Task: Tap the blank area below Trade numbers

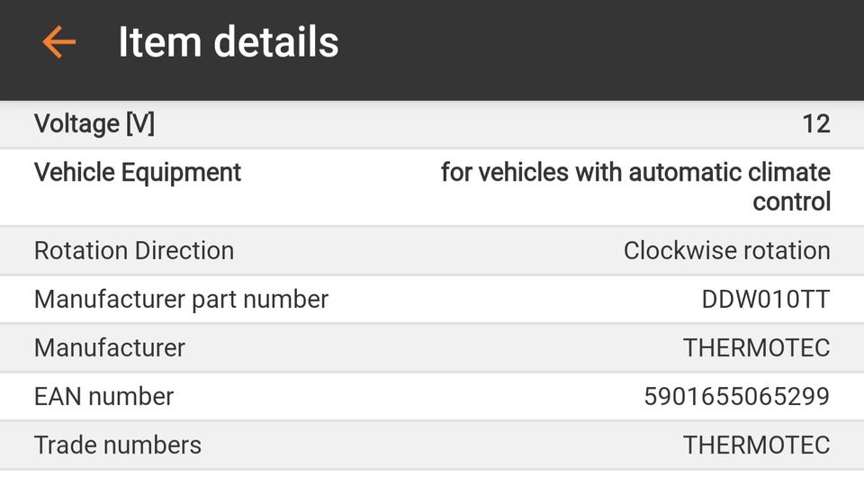Action: click(x=432, y=487)
